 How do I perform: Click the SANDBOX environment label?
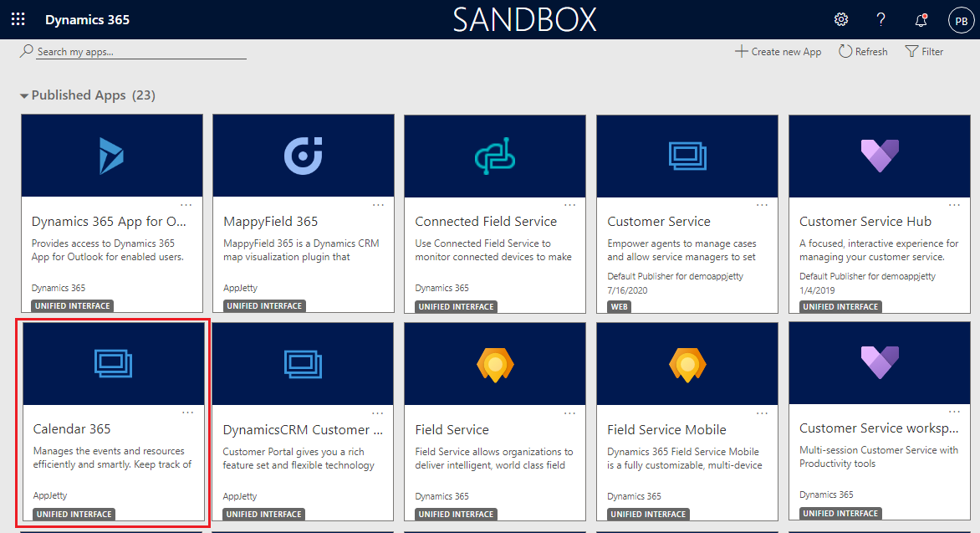[524, 19]
